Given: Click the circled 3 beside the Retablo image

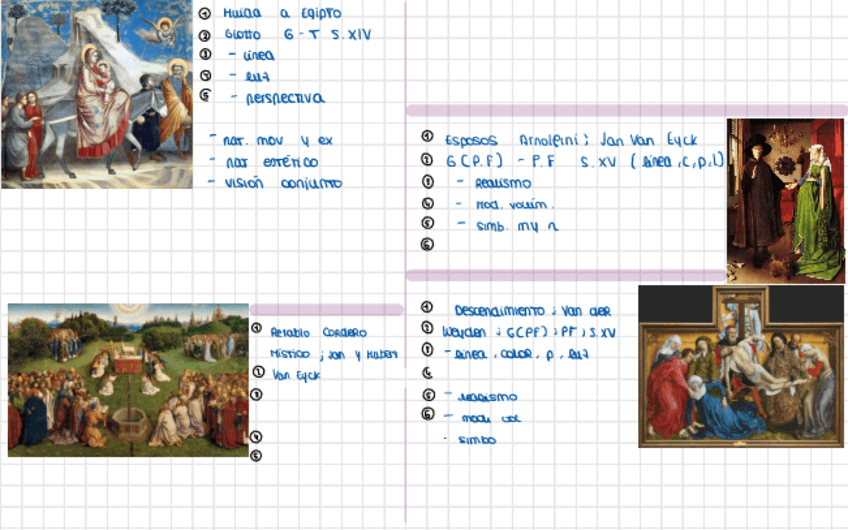Looking at the screenshot, I should coord(256,394).
